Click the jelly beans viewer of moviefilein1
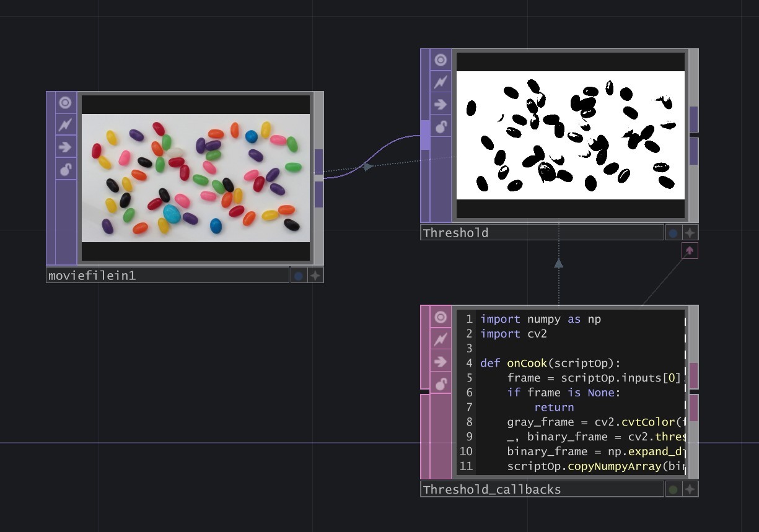 (x=196, y=178)
